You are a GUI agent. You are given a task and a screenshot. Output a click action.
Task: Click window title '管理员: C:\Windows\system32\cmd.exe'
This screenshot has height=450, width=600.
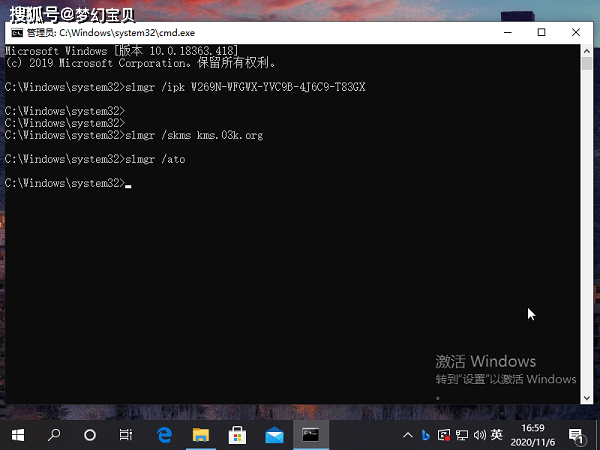(111, 33)
